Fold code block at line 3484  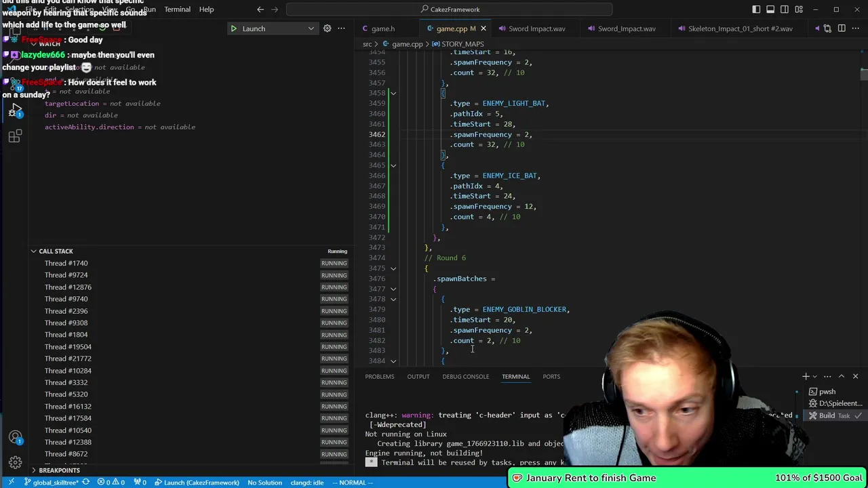pos(393,361)
